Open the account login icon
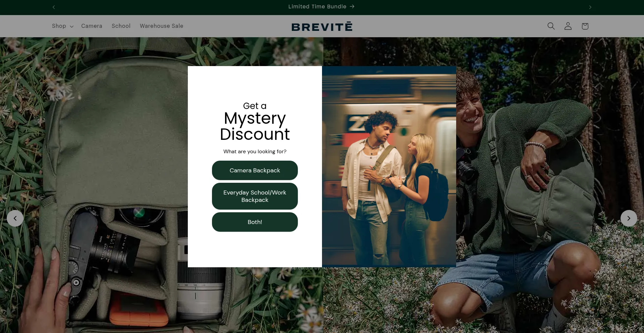This screenshot has height=333, width=644. tap(568, 26)
